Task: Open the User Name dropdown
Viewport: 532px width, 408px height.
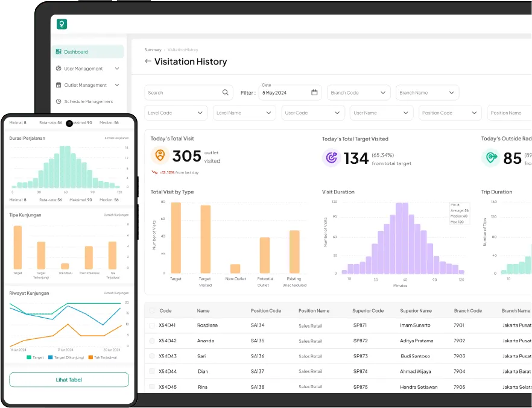Action: (x=381, y=113)
